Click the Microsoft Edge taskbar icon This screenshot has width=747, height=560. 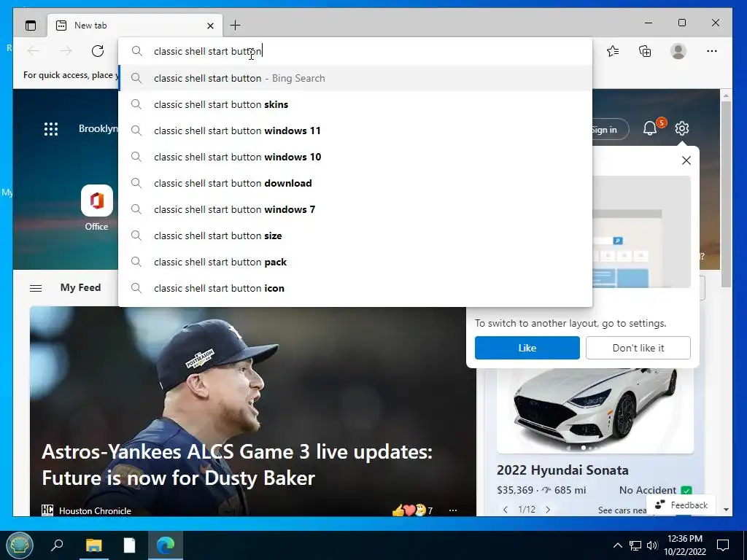166,545
